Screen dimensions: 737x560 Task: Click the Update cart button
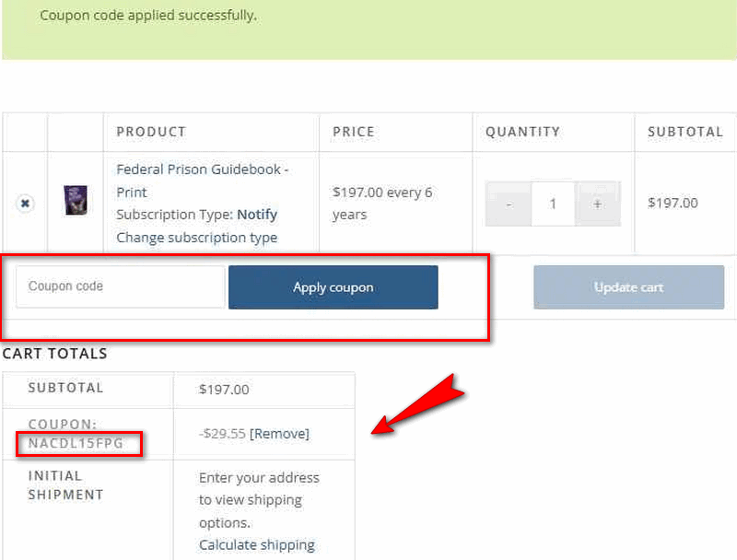point(628,287)
